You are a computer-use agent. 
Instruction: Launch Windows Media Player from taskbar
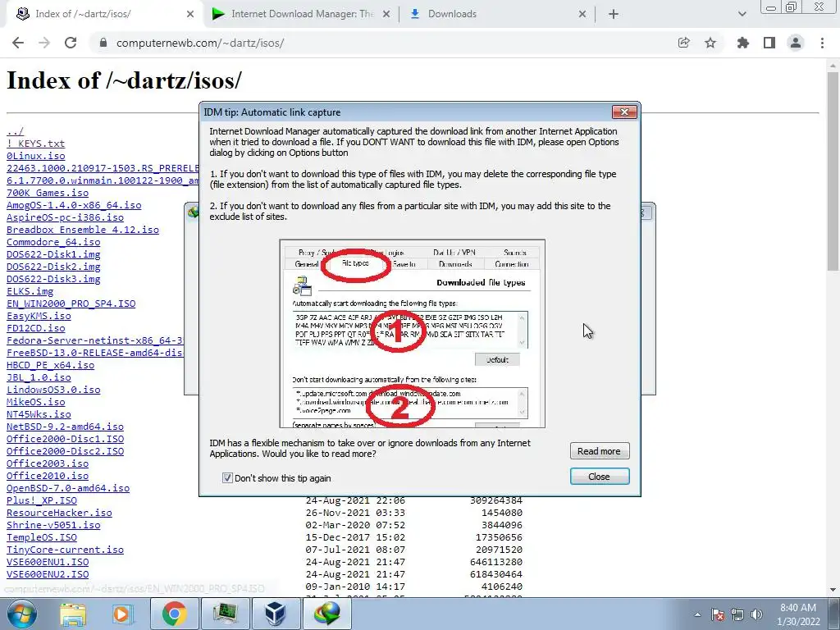click(121, 614)
